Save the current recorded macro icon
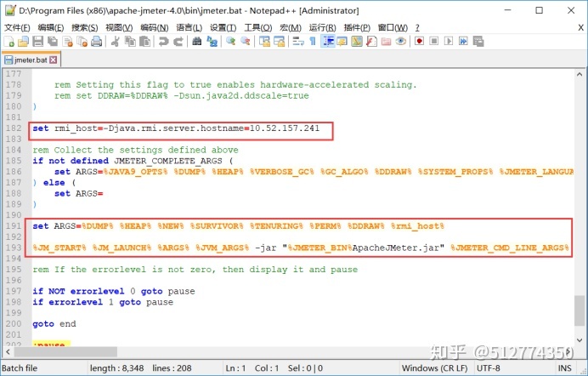Image resolution: width=588 pixels, height=376 pixels. pyautogui.click(x=478, y=42)
